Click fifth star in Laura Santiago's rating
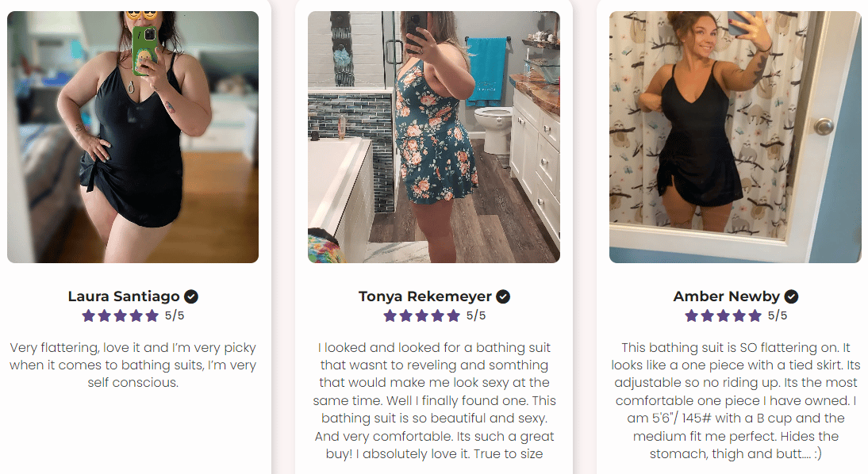 point(152,315)
